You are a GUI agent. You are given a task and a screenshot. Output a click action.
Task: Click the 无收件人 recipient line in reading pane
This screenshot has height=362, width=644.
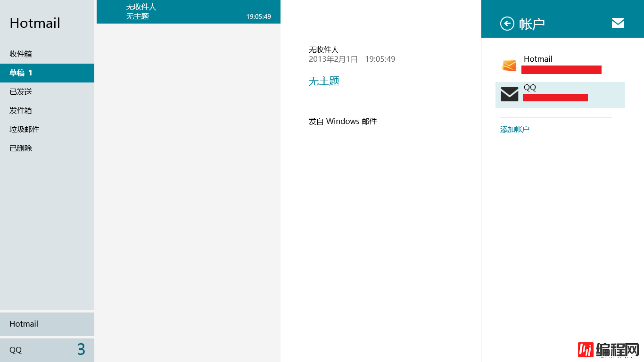pos(323,49)
